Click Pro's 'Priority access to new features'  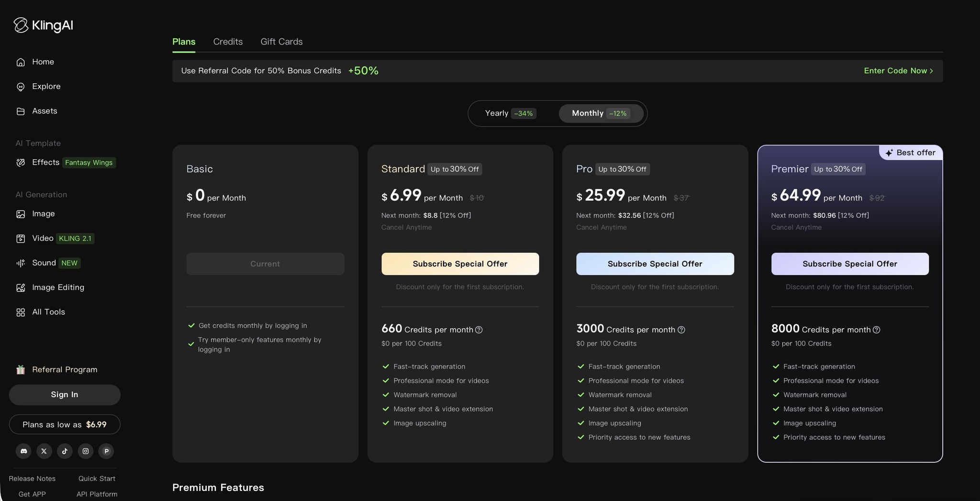pyautogui.click(x=639, y=437)
